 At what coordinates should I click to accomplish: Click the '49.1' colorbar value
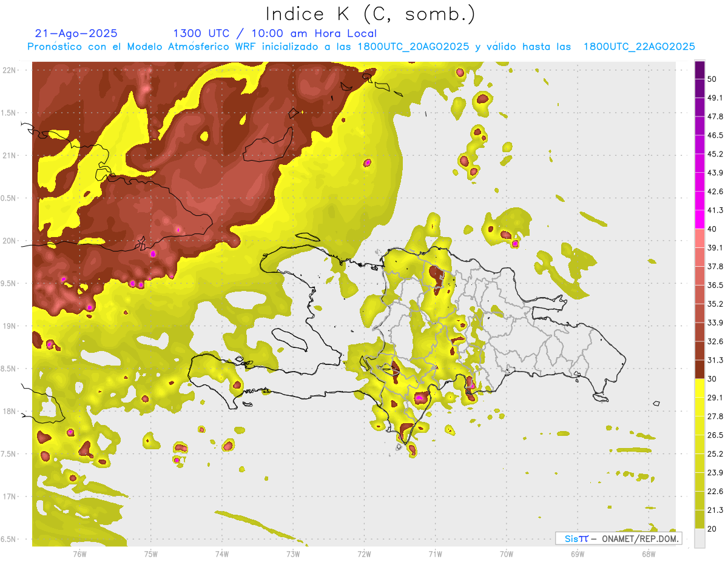(x=715, y=98)
